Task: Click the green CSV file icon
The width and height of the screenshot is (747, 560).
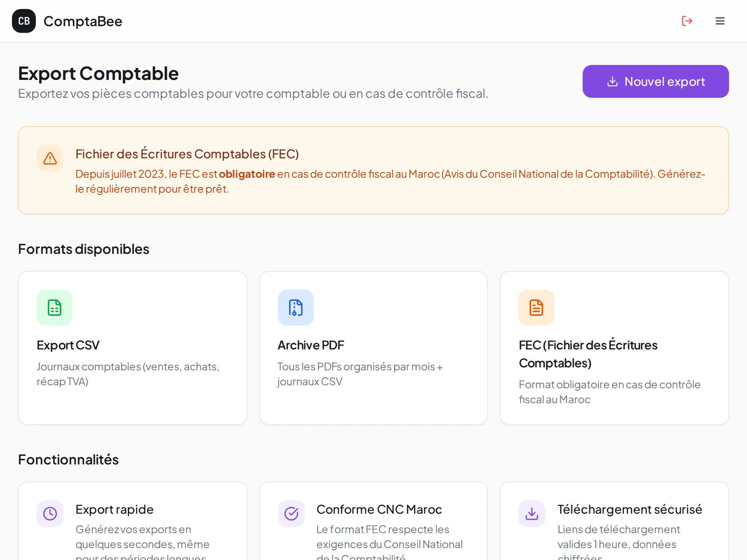Action: tap(54, 307)
